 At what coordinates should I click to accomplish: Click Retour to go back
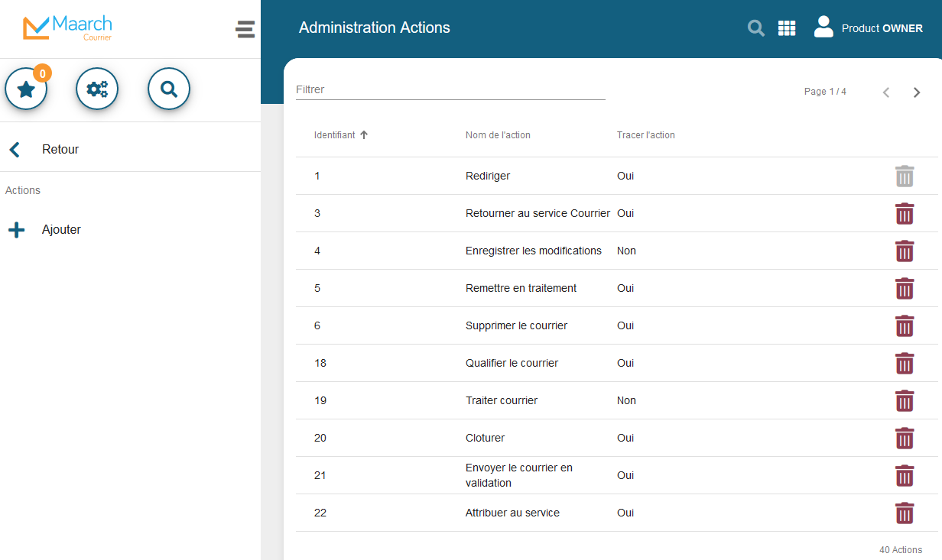tap(60, 150)
